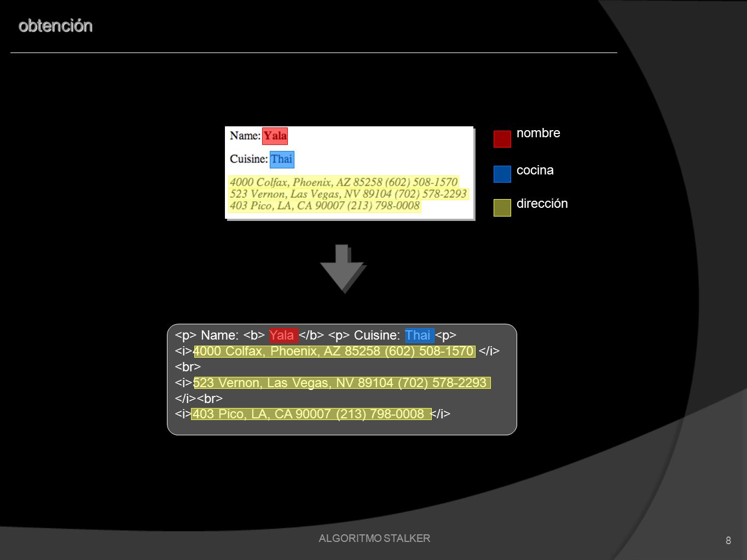Click footer text 'ALGORITMO STALKER'

click(x=374, y=538)
